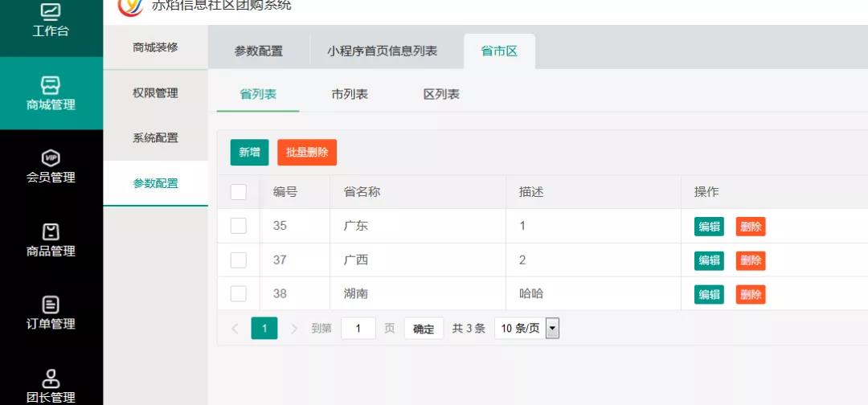868x405 pixels.
Task: Switch to the 市列表 tab
Action: 350,94
